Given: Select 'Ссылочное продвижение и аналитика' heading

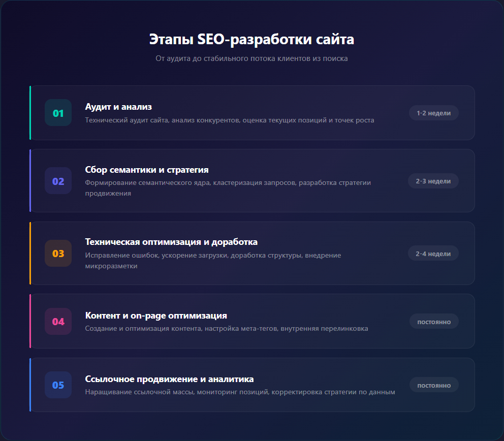Looking at the screenshot, I should pos(169,379).
